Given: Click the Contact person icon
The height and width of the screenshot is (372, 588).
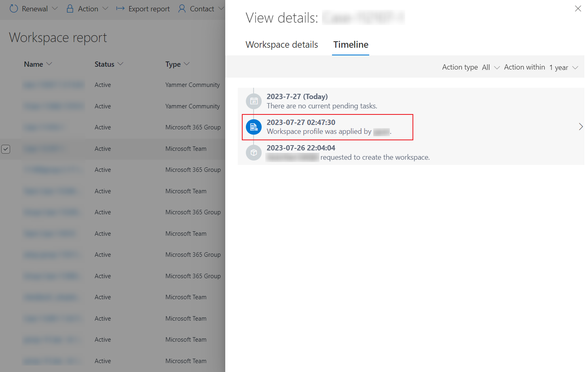Looking at the screenshot, I should click(182, 8).
